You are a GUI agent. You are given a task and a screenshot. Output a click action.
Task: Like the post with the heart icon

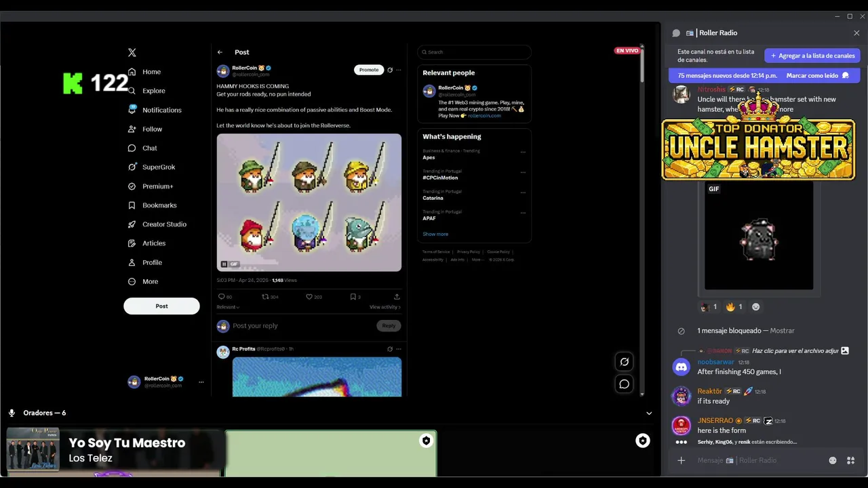coord(309,297)
